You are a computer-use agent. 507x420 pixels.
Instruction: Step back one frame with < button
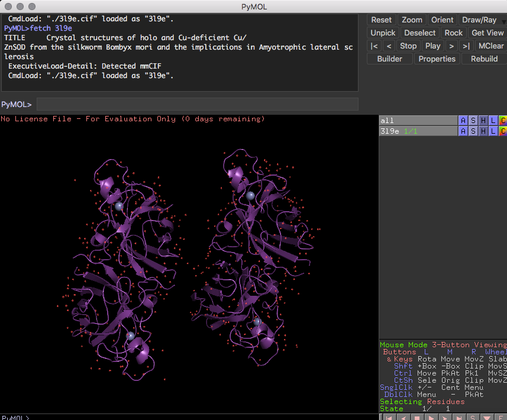[389, 46]
